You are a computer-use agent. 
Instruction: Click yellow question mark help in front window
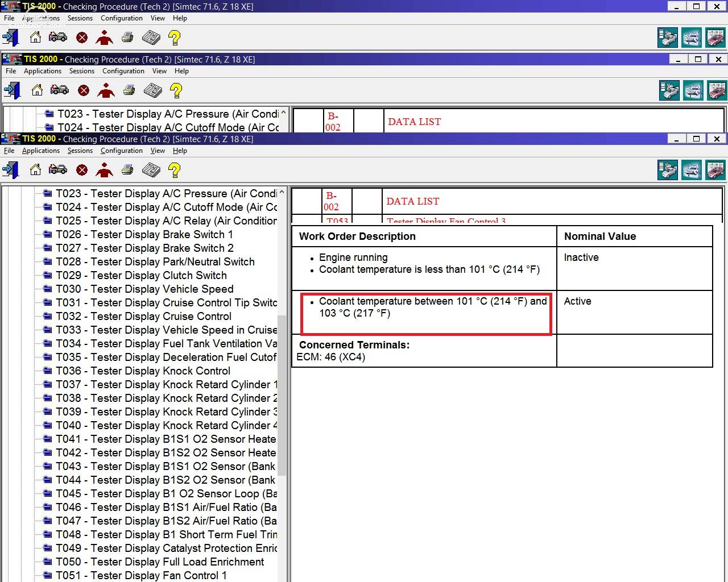tap(175, 169)
